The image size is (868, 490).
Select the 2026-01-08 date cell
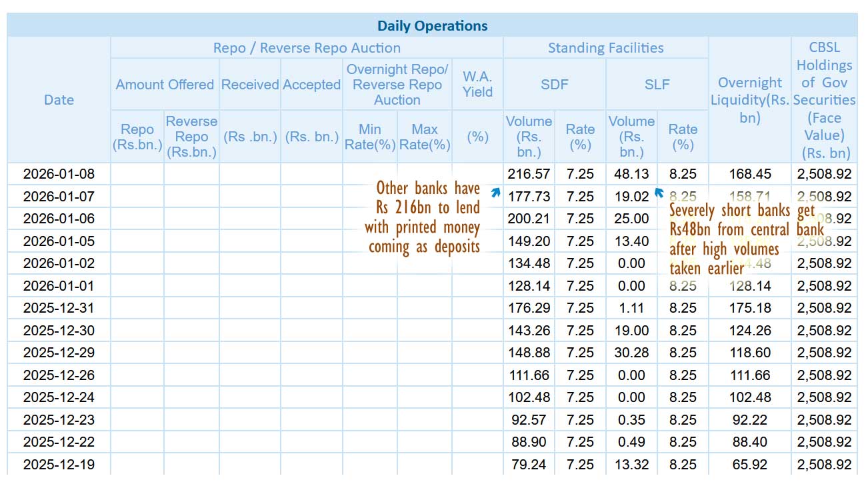click(x=59, y=174)
